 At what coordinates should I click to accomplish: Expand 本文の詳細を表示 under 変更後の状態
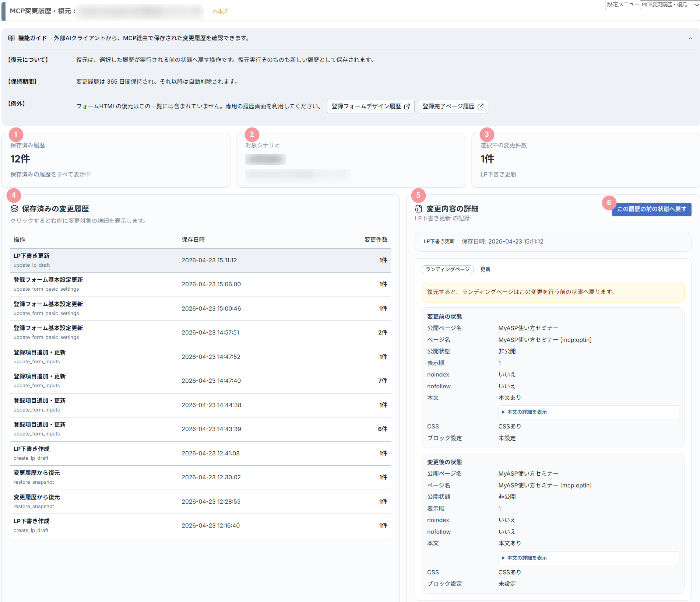(x=527, y=558)
